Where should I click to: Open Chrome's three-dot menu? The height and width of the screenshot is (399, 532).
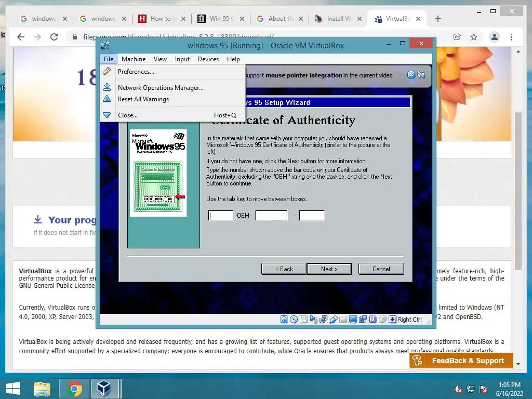click(511, 37)
